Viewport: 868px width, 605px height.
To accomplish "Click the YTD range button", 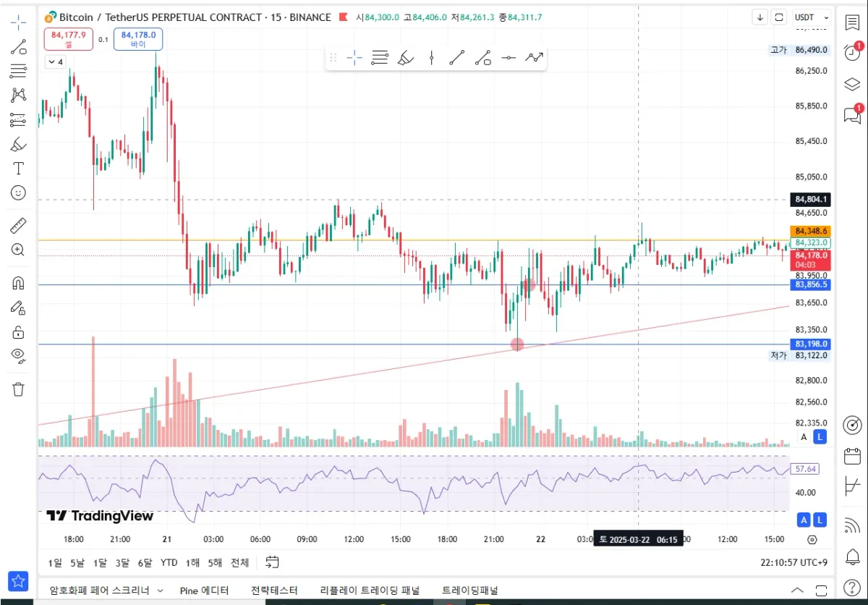I will (169, 563).
